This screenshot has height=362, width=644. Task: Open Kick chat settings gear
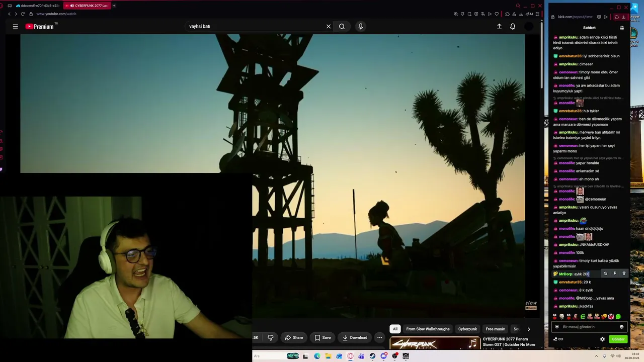(602, 339)
